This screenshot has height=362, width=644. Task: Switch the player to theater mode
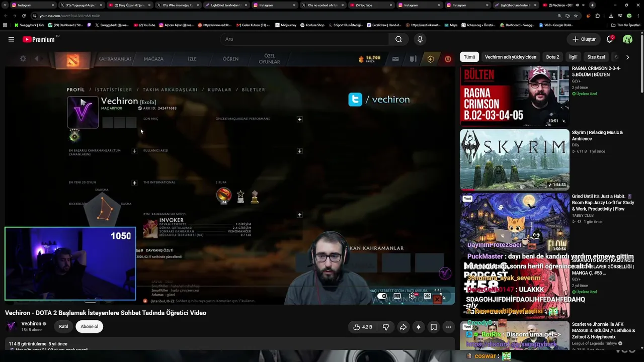(427, 296)
